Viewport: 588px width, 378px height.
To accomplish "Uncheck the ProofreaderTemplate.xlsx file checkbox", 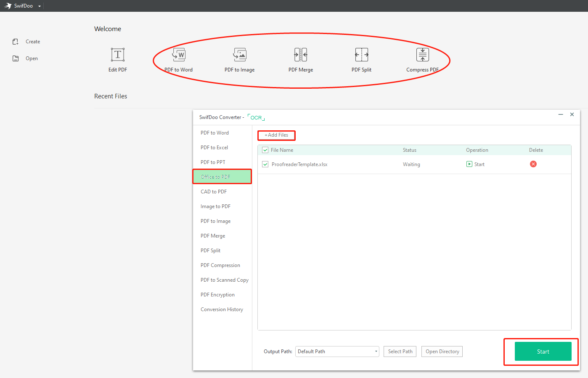I will pos(265,164).
